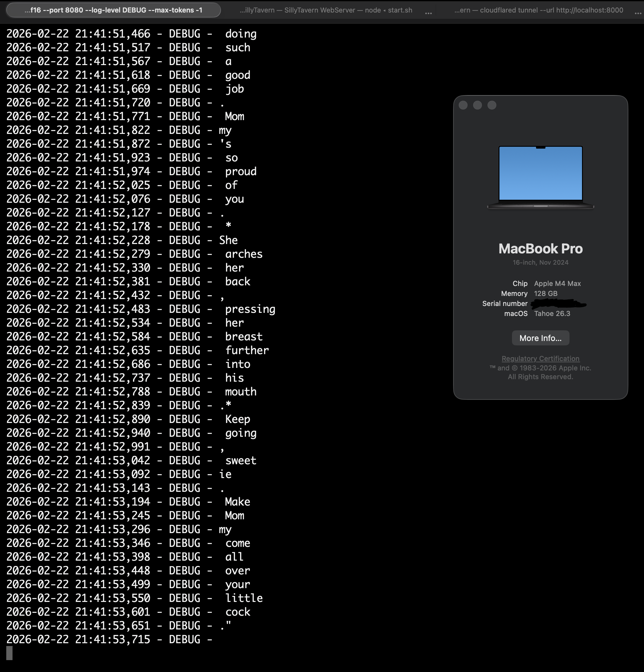
Task: Click the blacked-out serial number field
Action: click(558, 304)
